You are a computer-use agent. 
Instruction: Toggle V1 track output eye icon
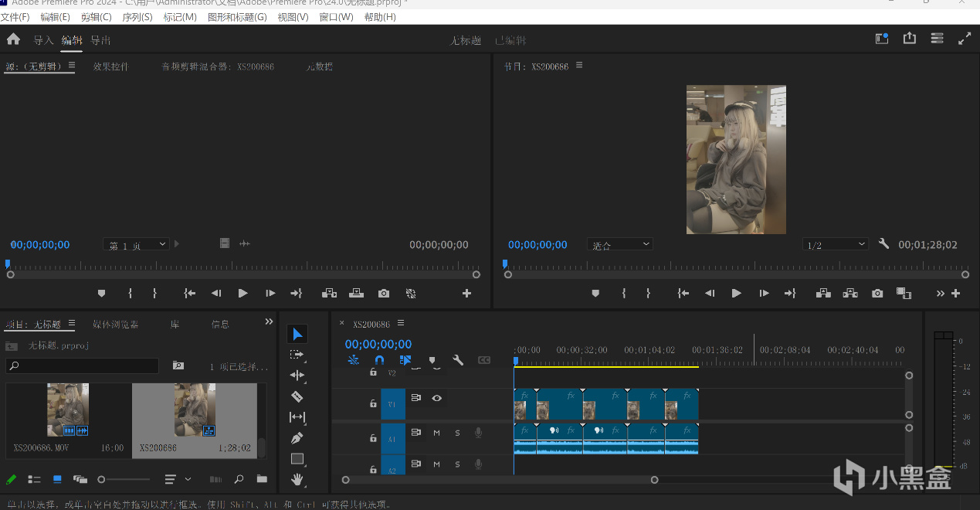[x=437, y=398]
